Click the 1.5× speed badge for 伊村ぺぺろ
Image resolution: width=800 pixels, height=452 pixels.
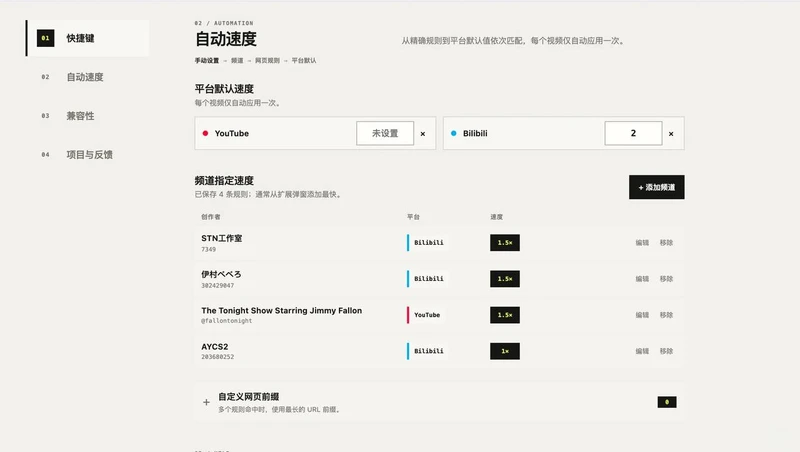click(x=505, y=279)
